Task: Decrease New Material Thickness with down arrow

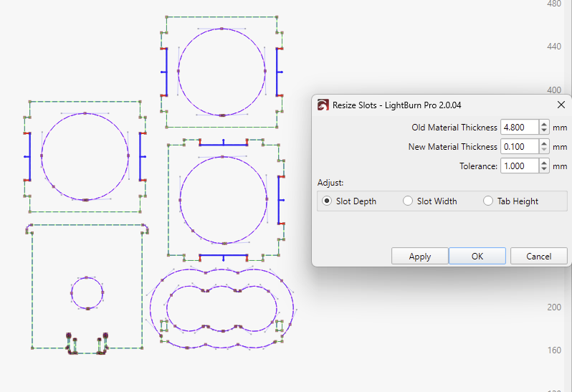Action: point(544,150)
